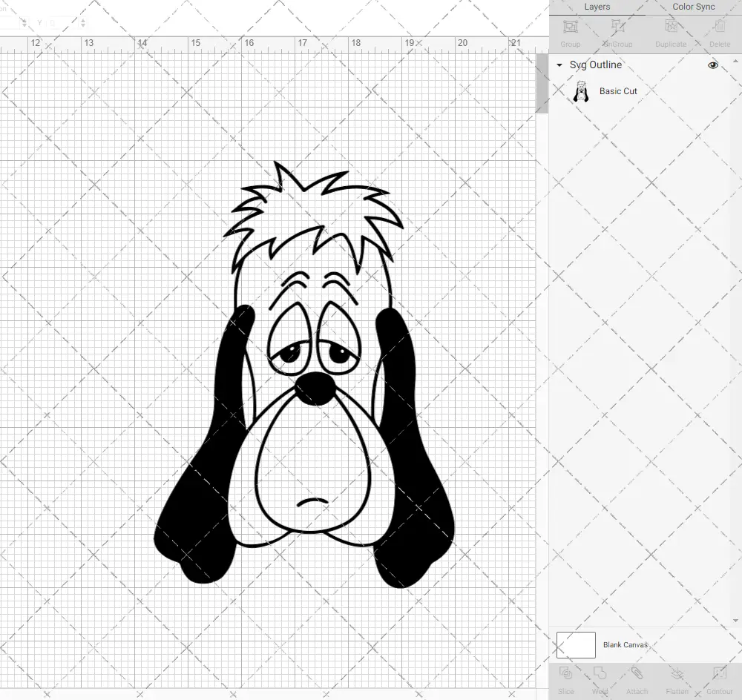Select the Layers tab
The image size is (742, 700).
click(597, 7)
